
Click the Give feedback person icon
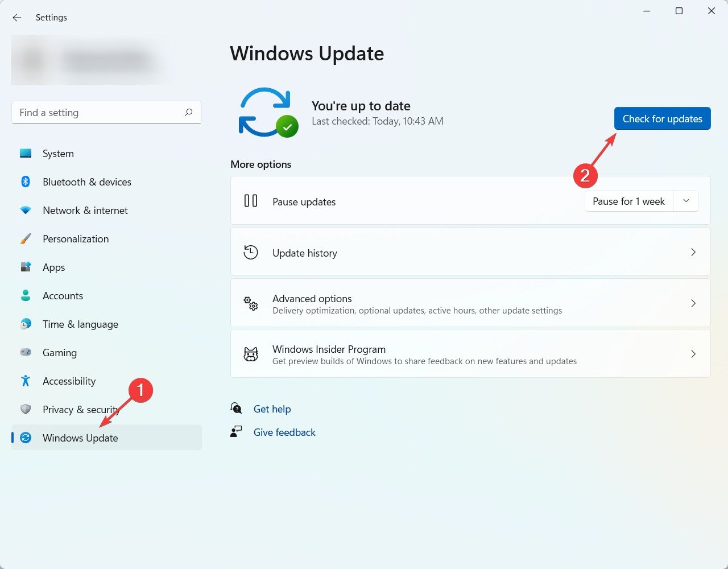(236, 432)
